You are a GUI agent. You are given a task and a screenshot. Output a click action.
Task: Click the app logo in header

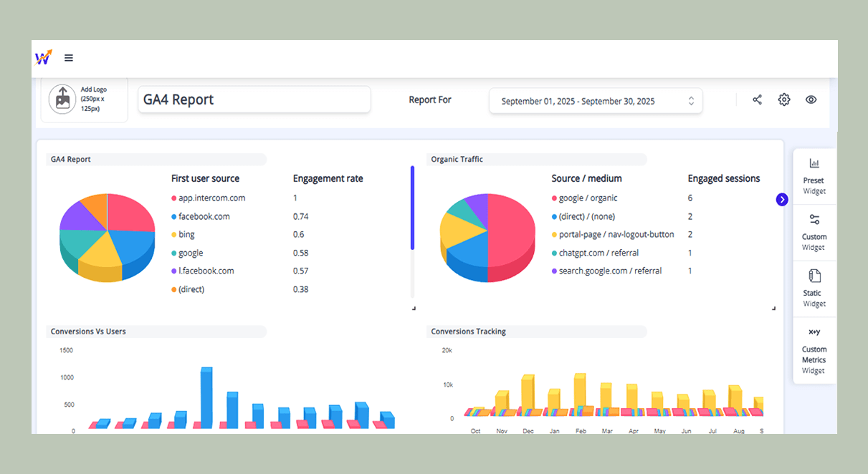[x=44, y=58]
